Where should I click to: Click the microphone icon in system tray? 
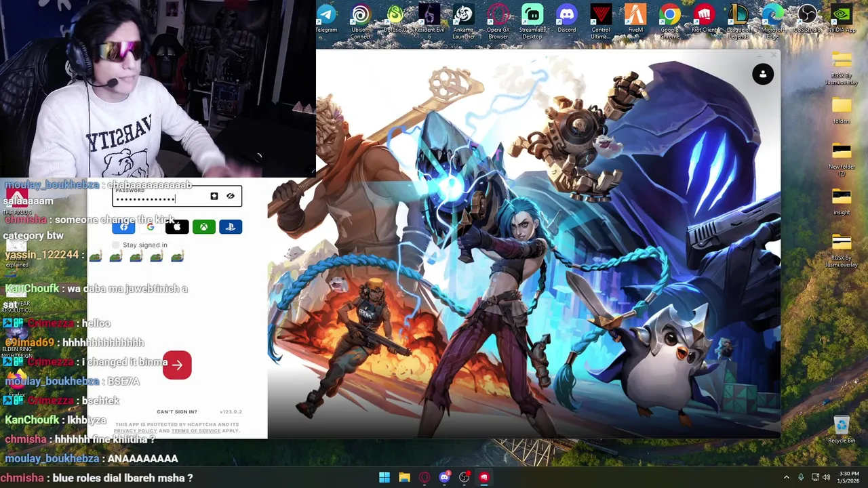click(801, 477)
